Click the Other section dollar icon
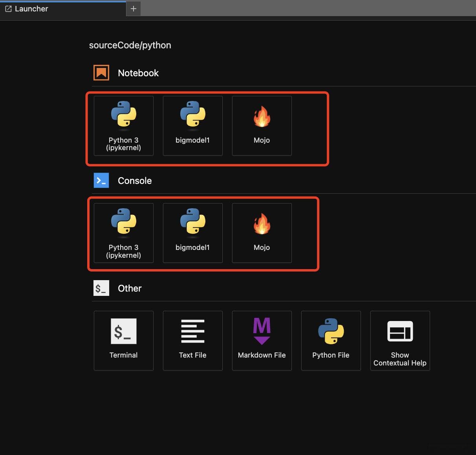This screenshot has width=476, height=455. (101, 288)
